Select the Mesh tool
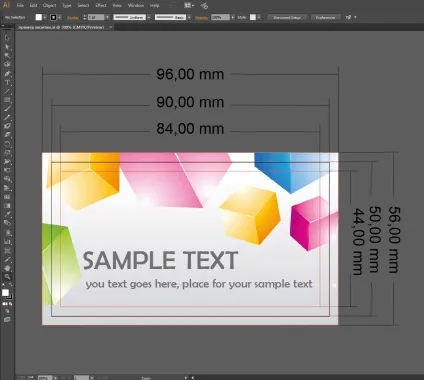Viewport: 424px width, 380px height. [7, 197]
